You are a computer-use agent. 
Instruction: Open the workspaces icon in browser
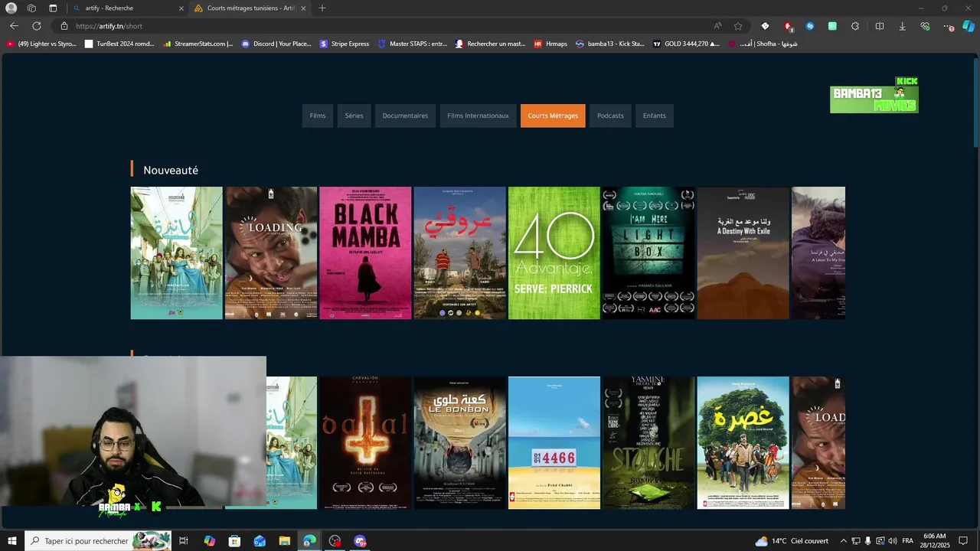click(31, 8)
